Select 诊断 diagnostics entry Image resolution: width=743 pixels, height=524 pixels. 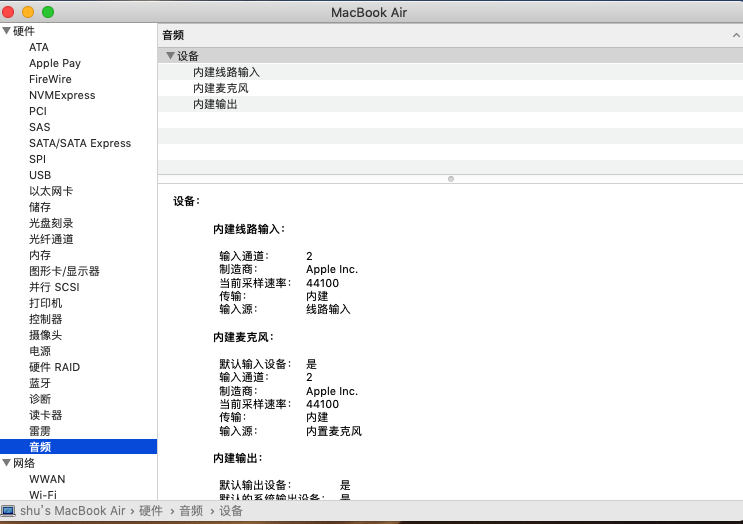click(40, 399)
